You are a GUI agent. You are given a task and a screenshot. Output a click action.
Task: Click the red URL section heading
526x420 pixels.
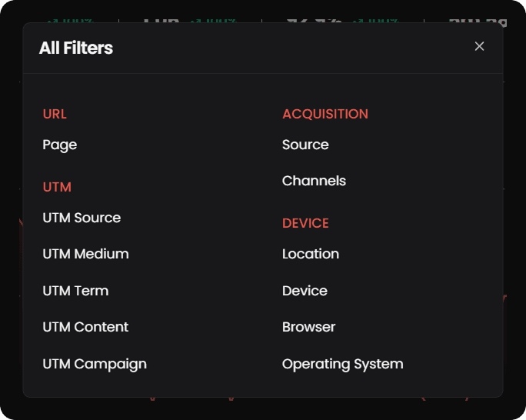tap(55, 114)
